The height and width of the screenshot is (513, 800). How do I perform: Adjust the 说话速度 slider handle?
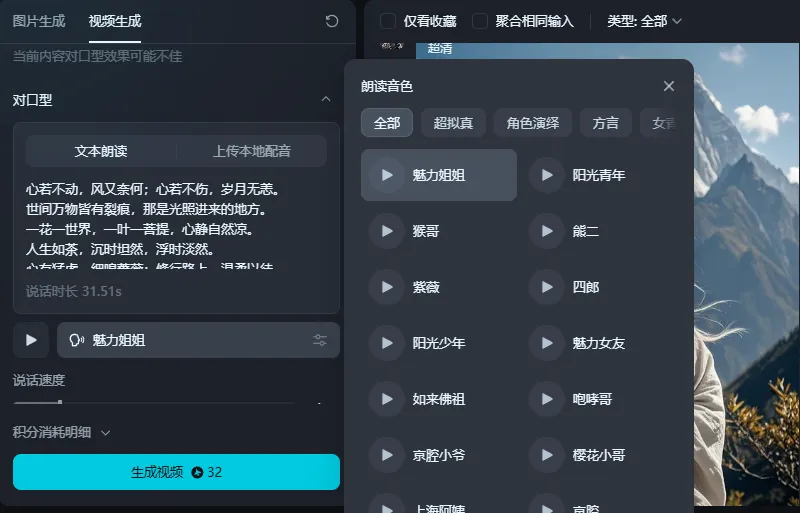[x=60, y=402]
